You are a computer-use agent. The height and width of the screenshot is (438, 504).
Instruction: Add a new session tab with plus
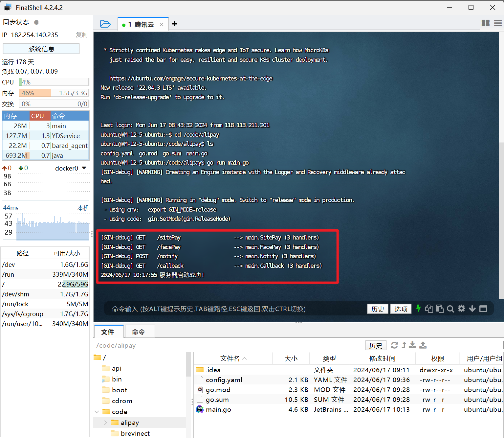click(175, 24)
